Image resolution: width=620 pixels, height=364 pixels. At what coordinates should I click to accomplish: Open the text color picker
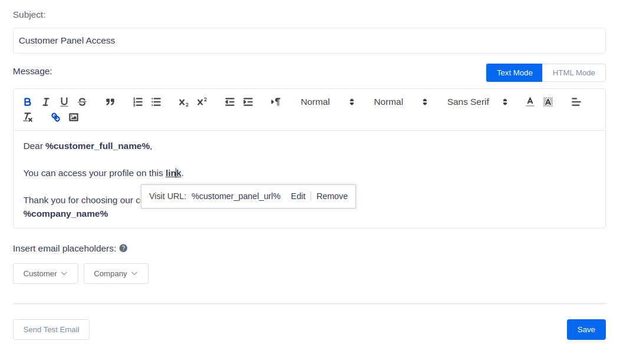[x=530, y=102]
